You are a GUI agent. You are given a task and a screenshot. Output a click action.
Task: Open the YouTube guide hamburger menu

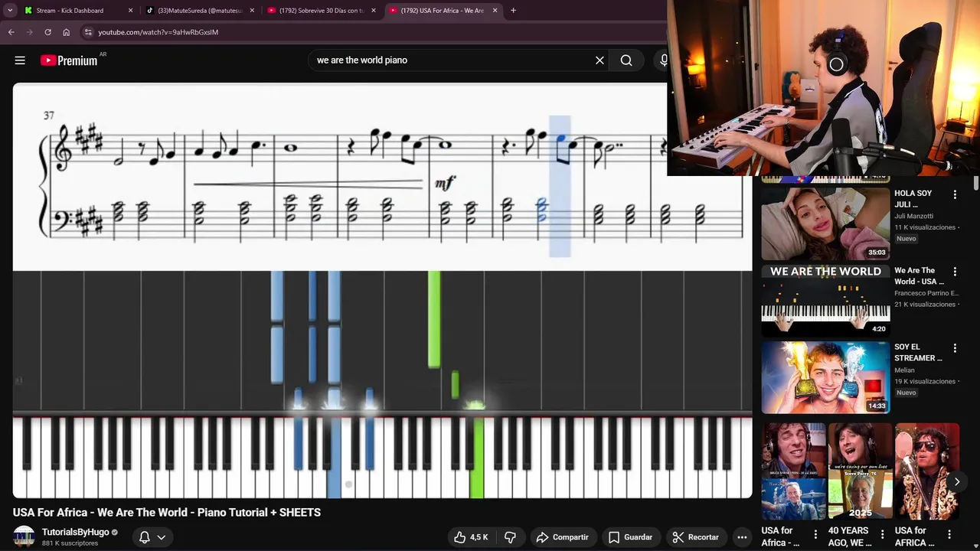[x=20, y=60]
